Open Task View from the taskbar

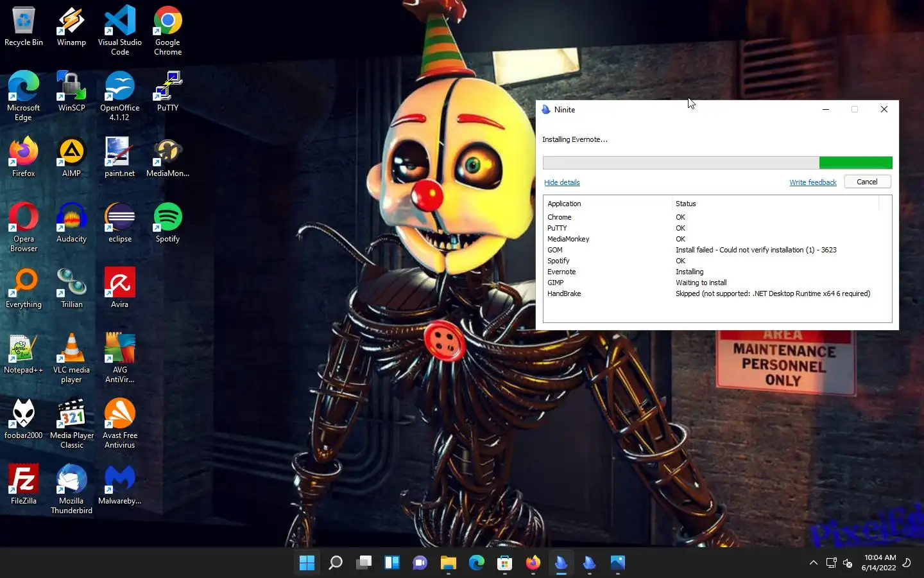(x=364, y=563)
